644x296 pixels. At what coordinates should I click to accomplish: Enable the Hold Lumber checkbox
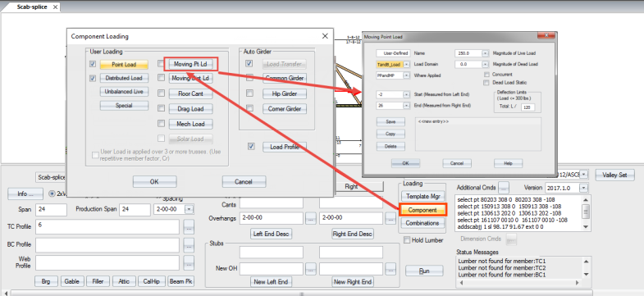[x=407, y=239]
